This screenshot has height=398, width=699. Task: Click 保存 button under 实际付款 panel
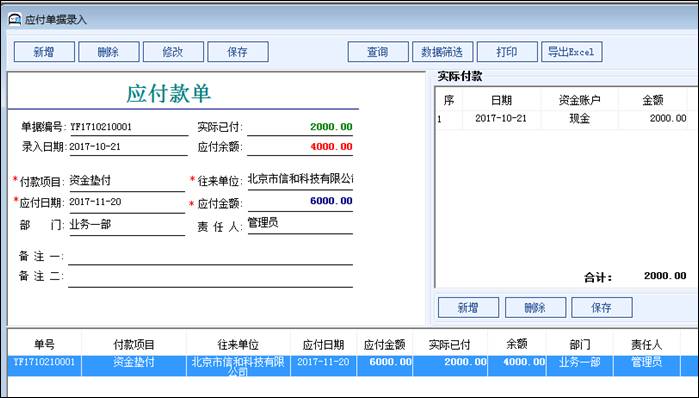pos(602,308)
